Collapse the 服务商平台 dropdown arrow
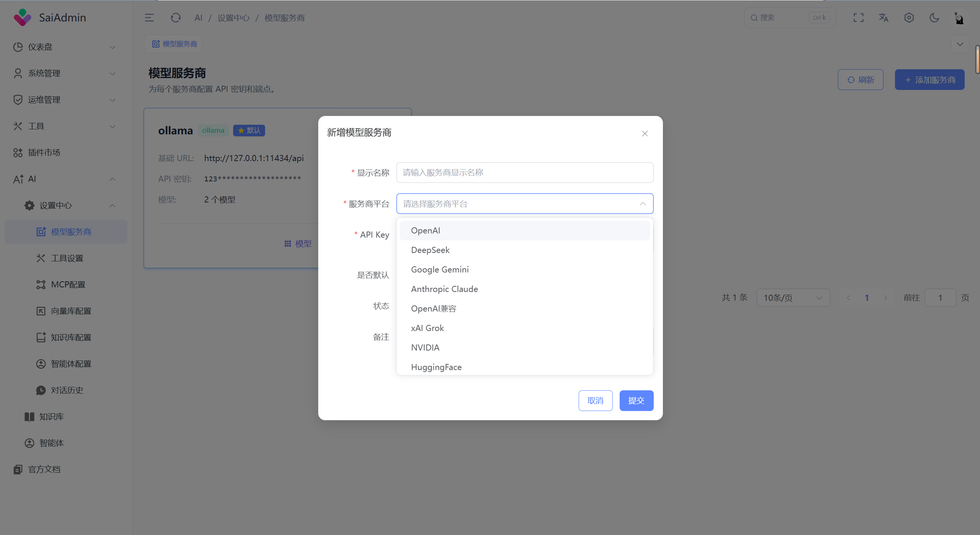This screenshot has width=980, height=535. tap(642, 204)
